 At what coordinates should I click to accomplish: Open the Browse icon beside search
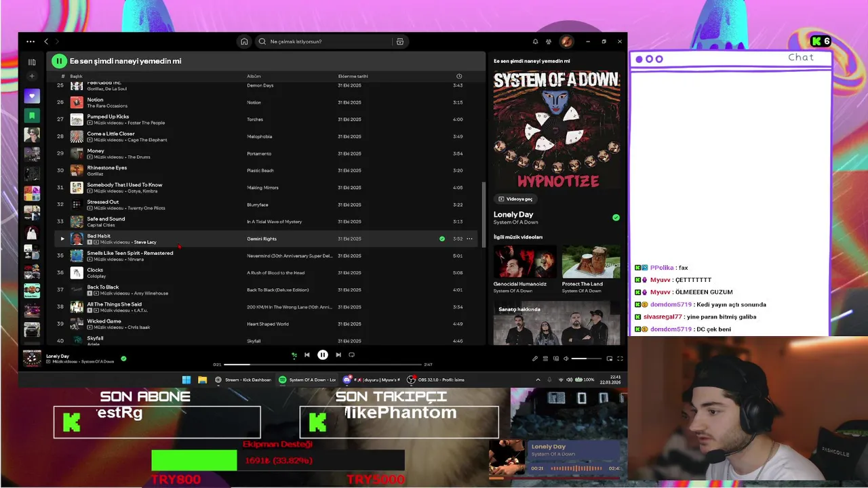(400, 41)
